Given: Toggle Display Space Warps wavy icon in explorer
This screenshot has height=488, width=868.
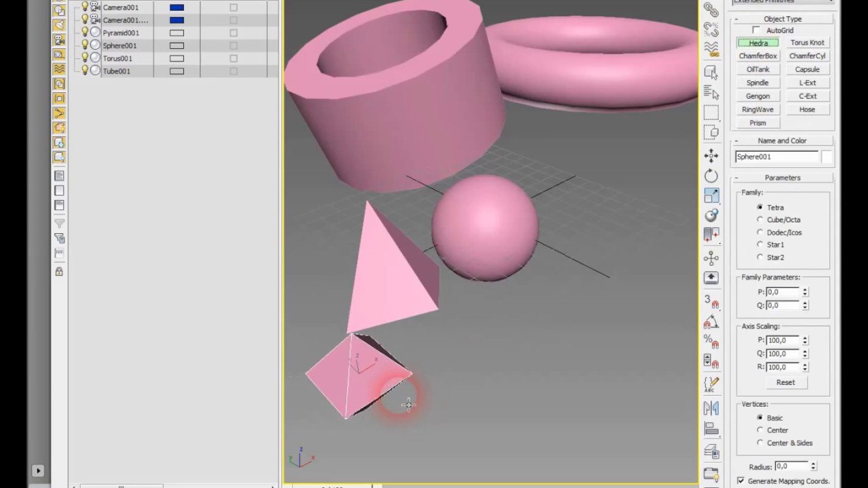Looking at the screenshot, I should coord(59,68).
